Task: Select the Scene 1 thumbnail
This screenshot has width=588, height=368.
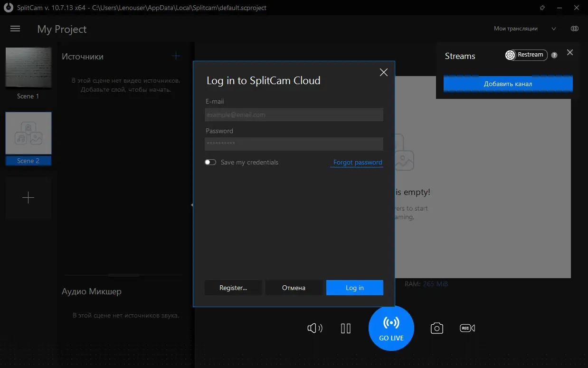Action: pyautogui.click(x=28, y=68)
